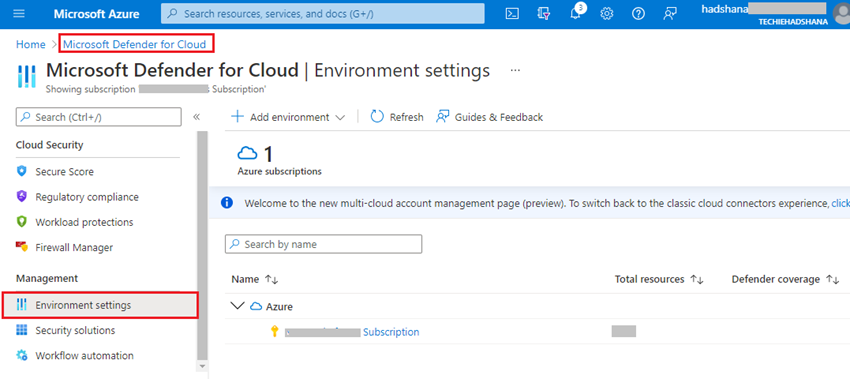Click the Workload protections shield icon
This screenshot has height=379, width=850.
click(x=22, y=222)
